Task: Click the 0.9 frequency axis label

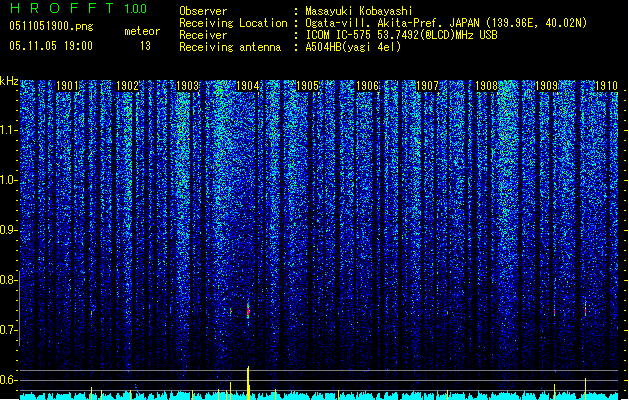Action: click(x=9, y=230)
